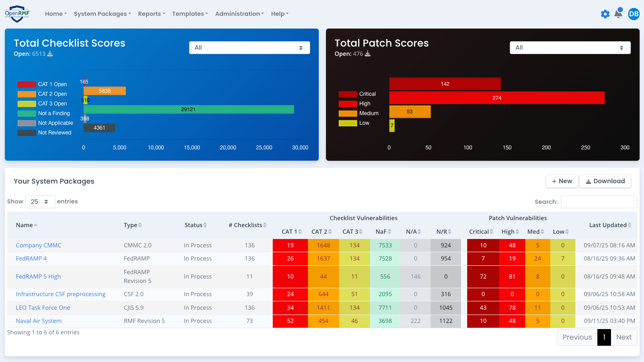The height and width of the screenshot is (362, 644).
Task: Download open checklist scores via icon
Action: pos(50,54)
